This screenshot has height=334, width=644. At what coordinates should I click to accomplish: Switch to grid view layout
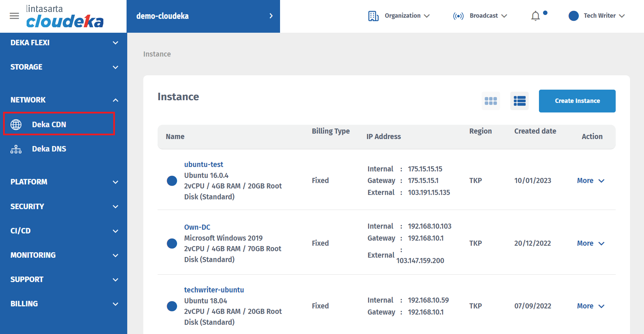491,101
